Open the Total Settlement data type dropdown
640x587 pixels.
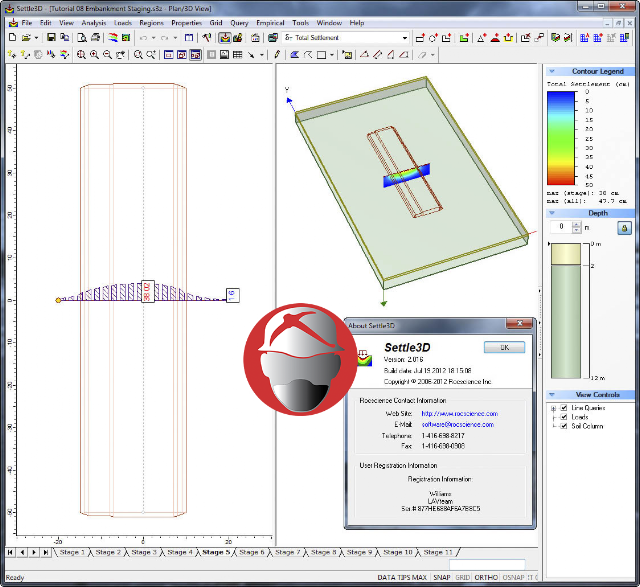(404, 38)
